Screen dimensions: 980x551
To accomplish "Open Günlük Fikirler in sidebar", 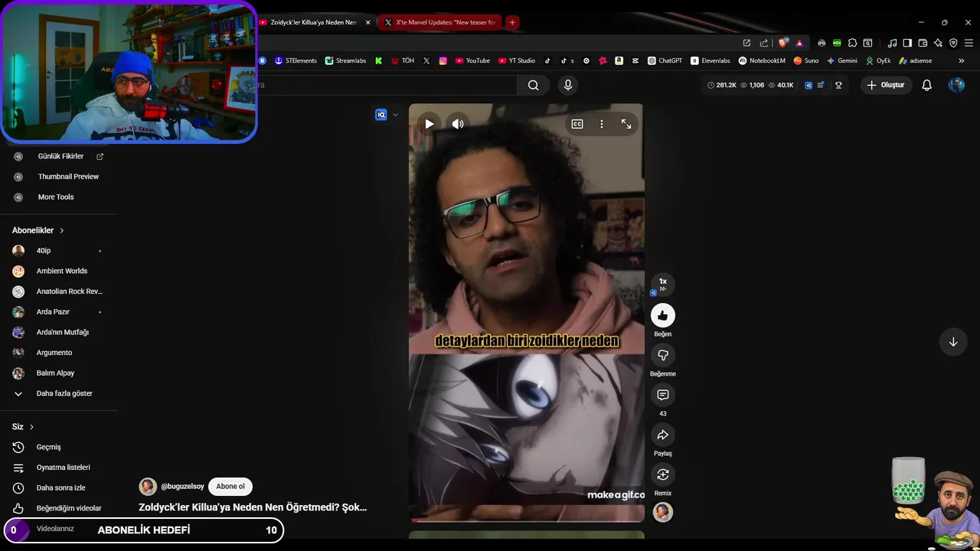I will [x=59, y=156].
